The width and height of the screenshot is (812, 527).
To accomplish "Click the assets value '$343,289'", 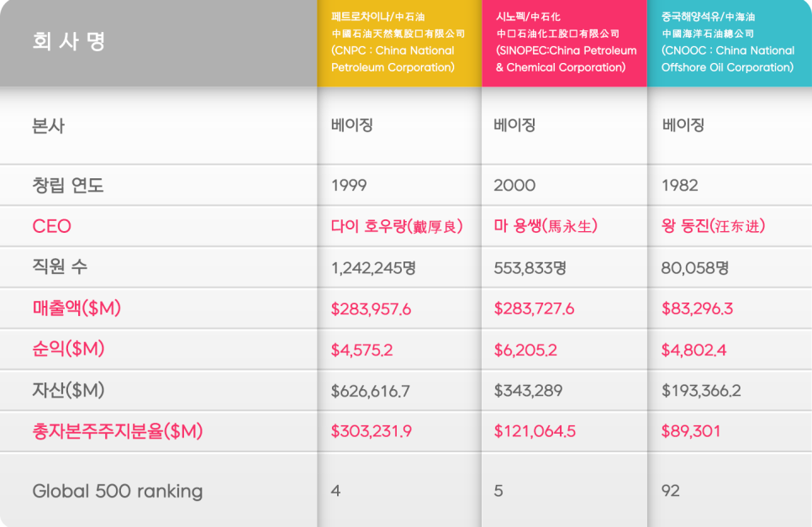I will (x=528, y=391).
